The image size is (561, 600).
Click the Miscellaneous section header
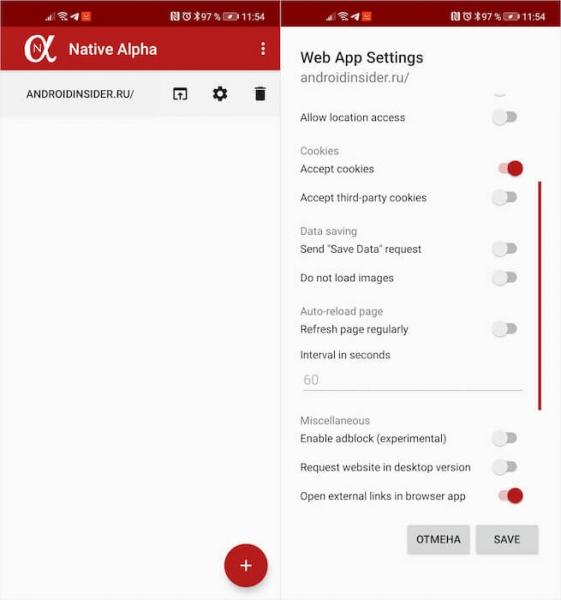335,421
